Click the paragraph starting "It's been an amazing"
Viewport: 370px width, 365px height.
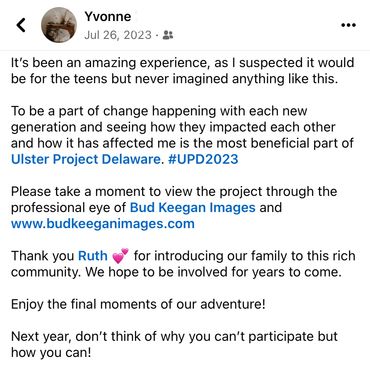(183, 71)
